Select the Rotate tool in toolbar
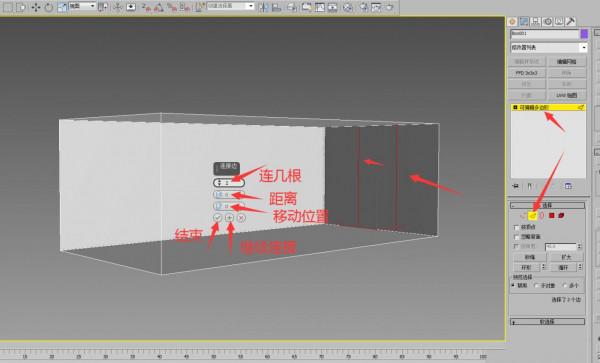Screen dimensions: 600x363 click(49, 7)
